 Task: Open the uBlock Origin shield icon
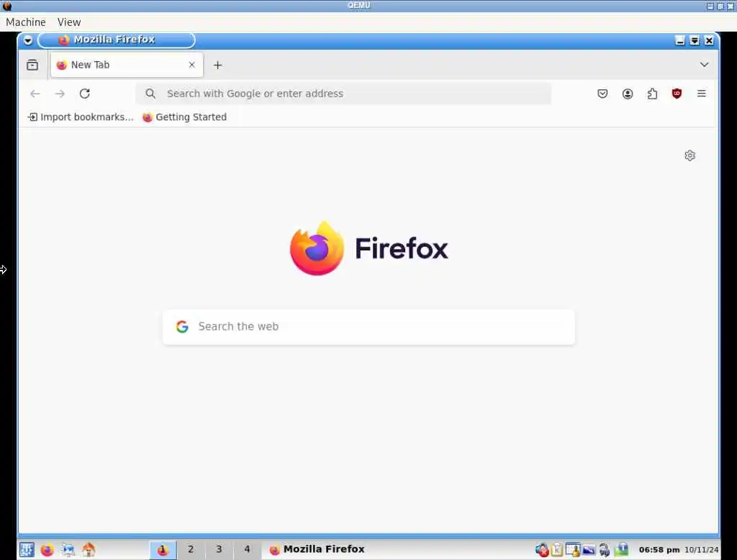pos(677,94)
